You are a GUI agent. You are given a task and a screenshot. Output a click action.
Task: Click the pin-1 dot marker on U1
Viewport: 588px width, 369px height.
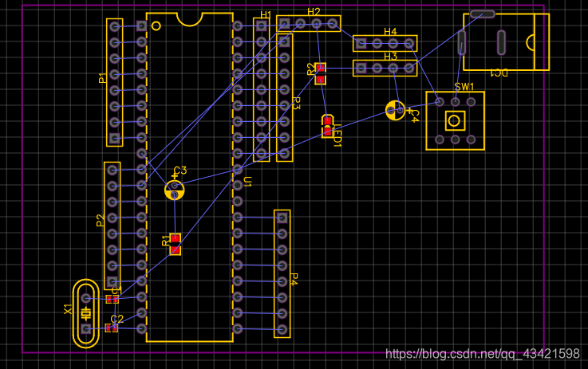coord(156,26)
